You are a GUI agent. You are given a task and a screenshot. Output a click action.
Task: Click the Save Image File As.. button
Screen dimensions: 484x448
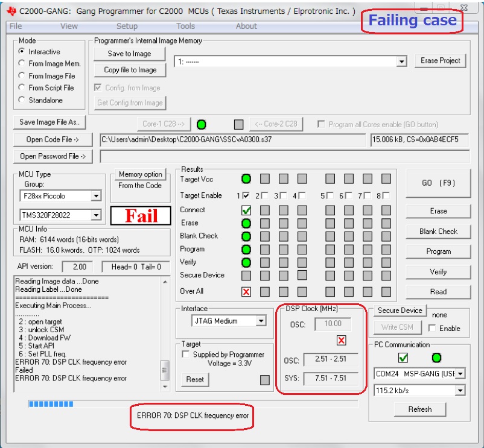[49, 122]
